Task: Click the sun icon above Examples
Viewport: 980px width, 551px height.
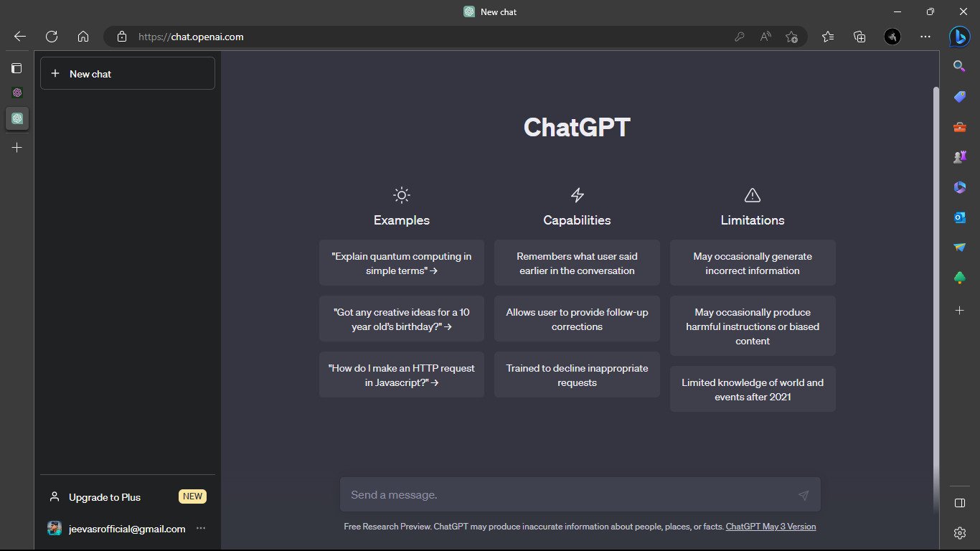Action: click(402, 195)
